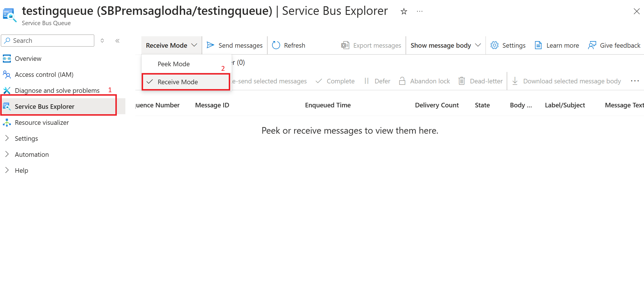Screen dimensions: 644x285
Task: Click the Complete action
Action: point(335,81)
